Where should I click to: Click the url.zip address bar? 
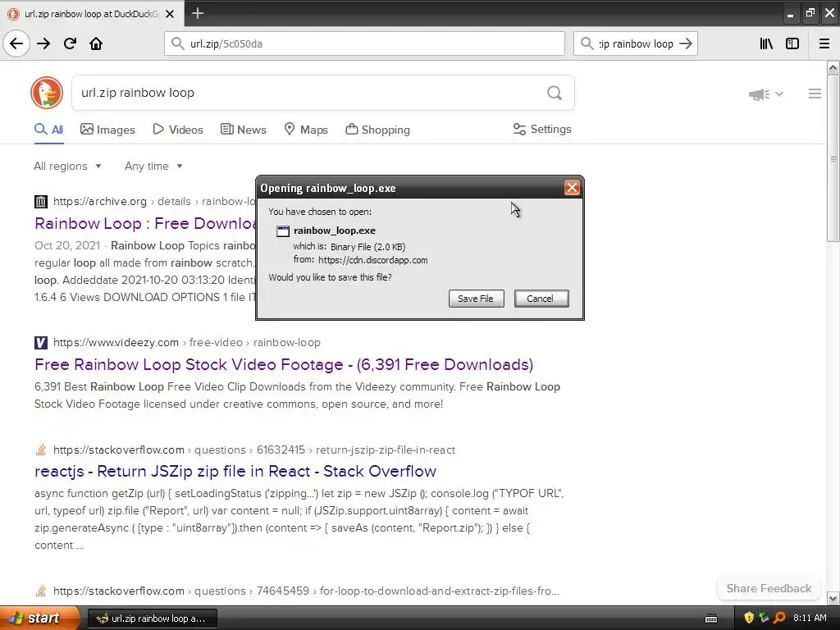(364, 43)
